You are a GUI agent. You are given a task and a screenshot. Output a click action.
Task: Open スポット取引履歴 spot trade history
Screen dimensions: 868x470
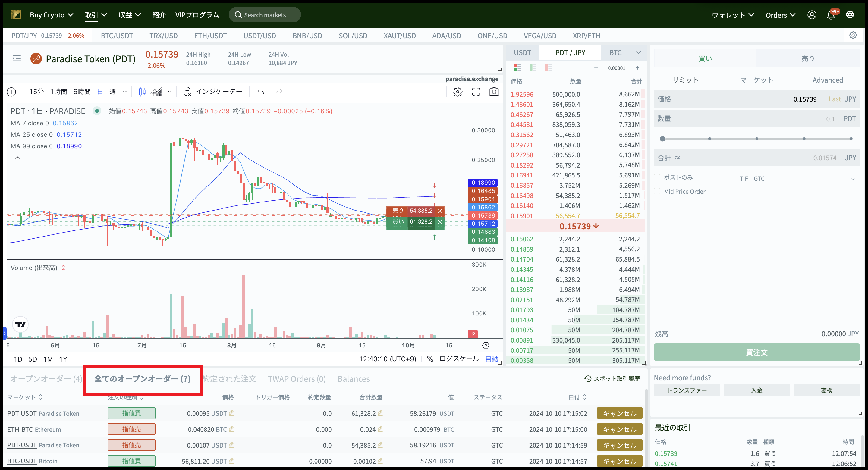pyautogui.click(x=612, y=379)
